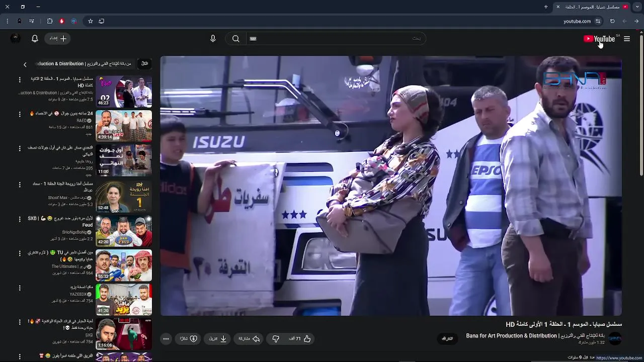Open options menu for التحدي صار على دار

point(20,149)
